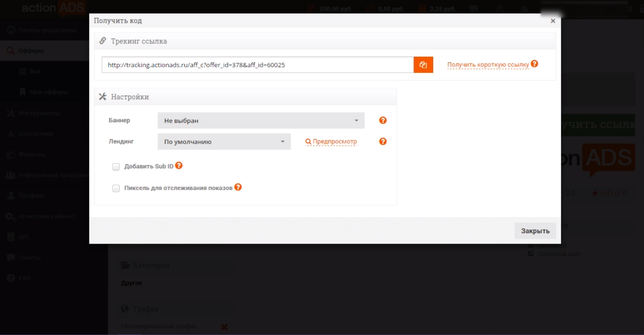
Task: Enable the Добавить Sub ID checkbox
Action: (116, 167)
